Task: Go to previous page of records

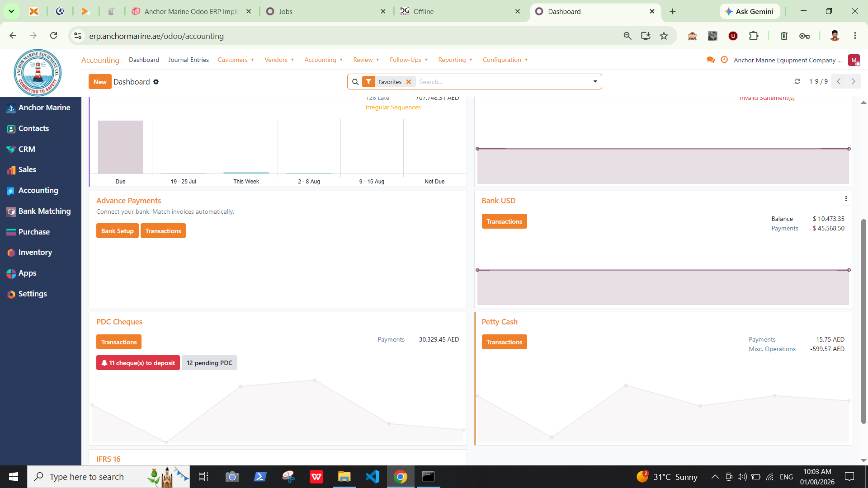Action: [x=839, y=81]
